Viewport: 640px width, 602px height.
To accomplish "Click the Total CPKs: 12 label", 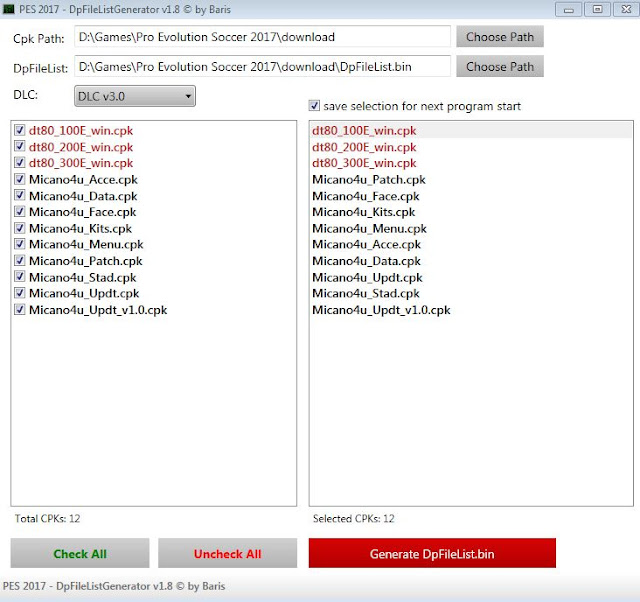I will pos(47,518).
